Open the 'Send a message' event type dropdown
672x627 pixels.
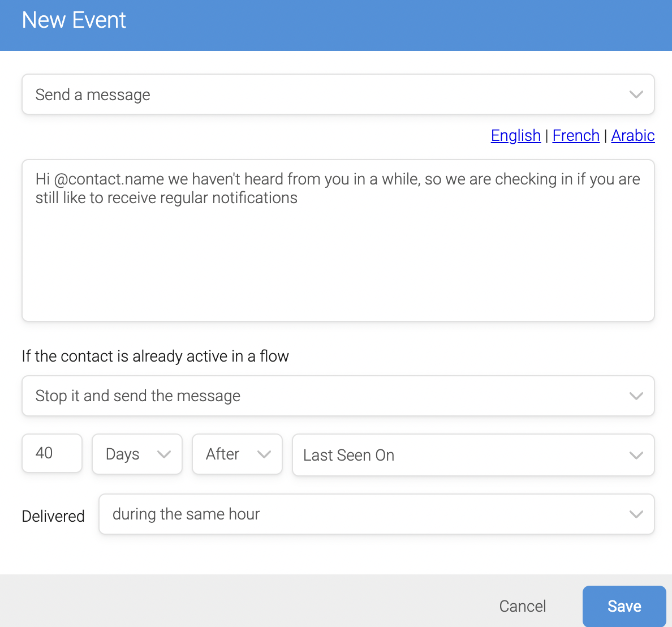pos(338,95)
